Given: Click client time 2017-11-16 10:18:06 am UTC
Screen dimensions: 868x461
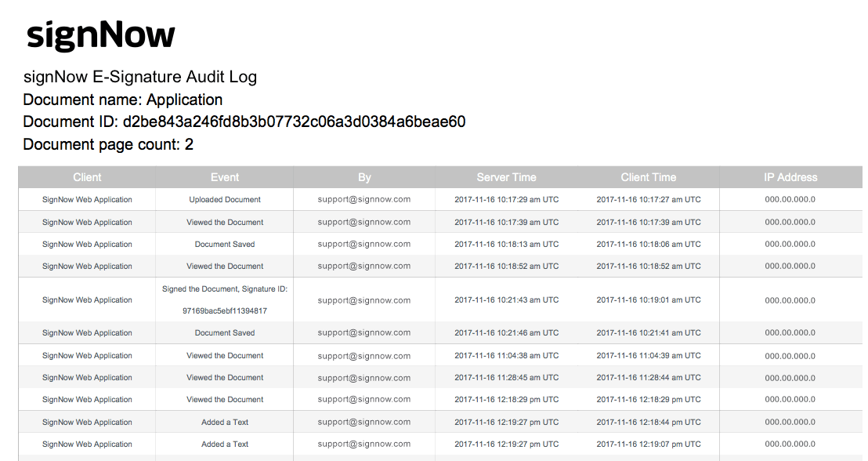Looking at the screenshot, I should point(648,244).
